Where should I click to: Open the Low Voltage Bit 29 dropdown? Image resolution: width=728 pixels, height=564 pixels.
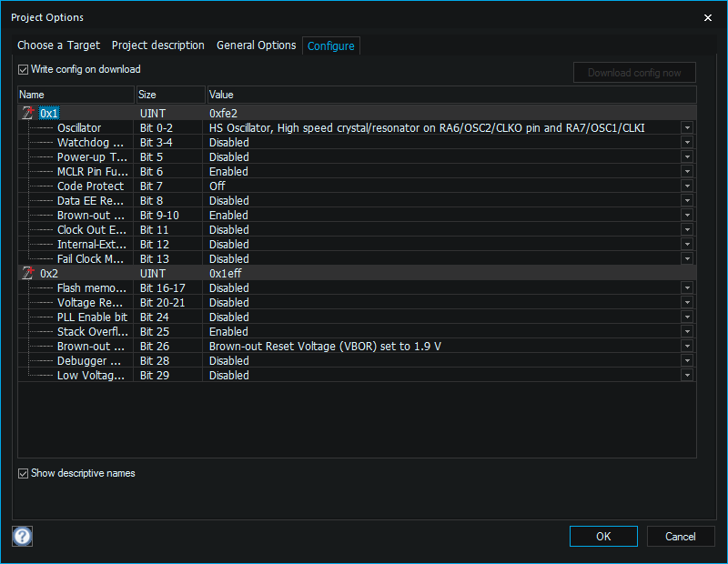688,375
